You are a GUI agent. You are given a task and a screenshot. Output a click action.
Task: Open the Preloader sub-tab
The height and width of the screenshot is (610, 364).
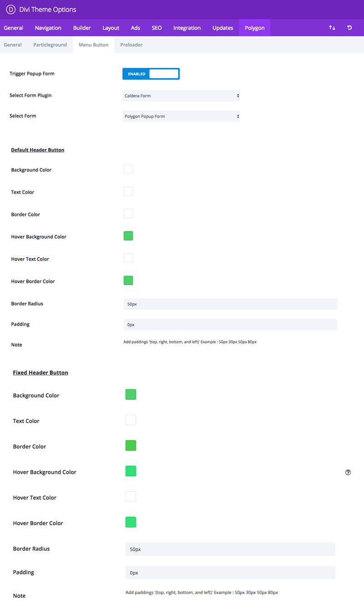click(x=131, y=45)
